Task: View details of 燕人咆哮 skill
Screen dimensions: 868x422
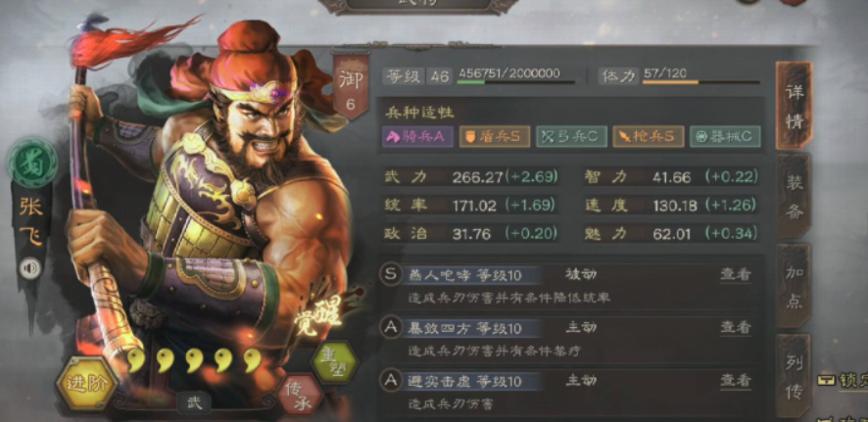Action: click(735, 274)
